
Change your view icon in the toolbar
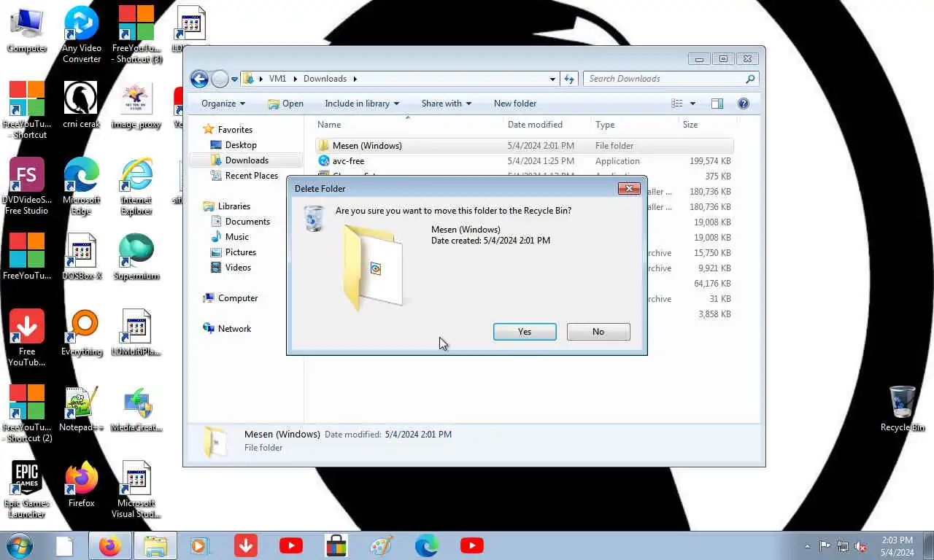pos(677,104)
